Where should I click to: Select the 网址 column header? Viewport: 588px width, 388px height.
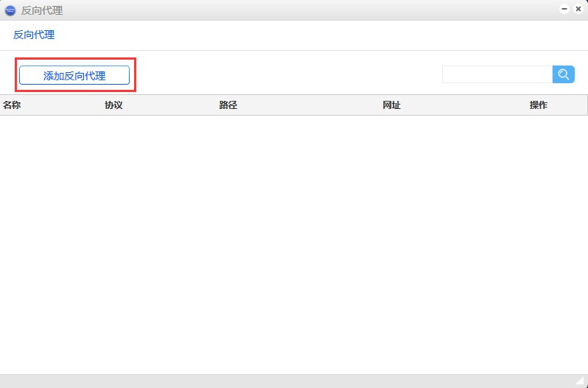coord(391,105)
